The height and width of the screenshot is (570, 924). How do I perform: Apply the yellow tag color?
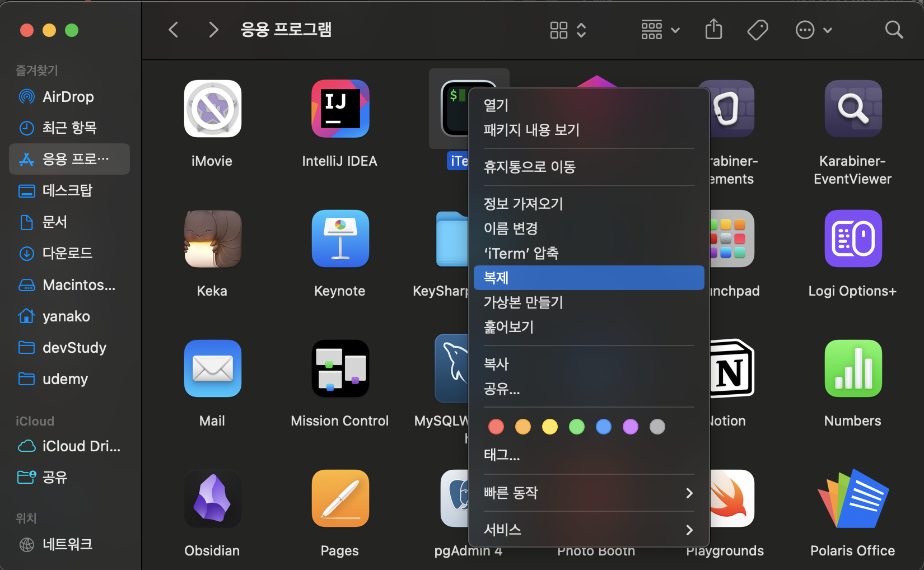click(550, 427)
